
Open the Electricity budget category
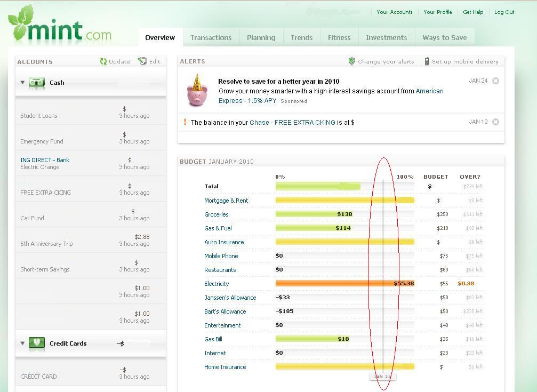[217, 284]
